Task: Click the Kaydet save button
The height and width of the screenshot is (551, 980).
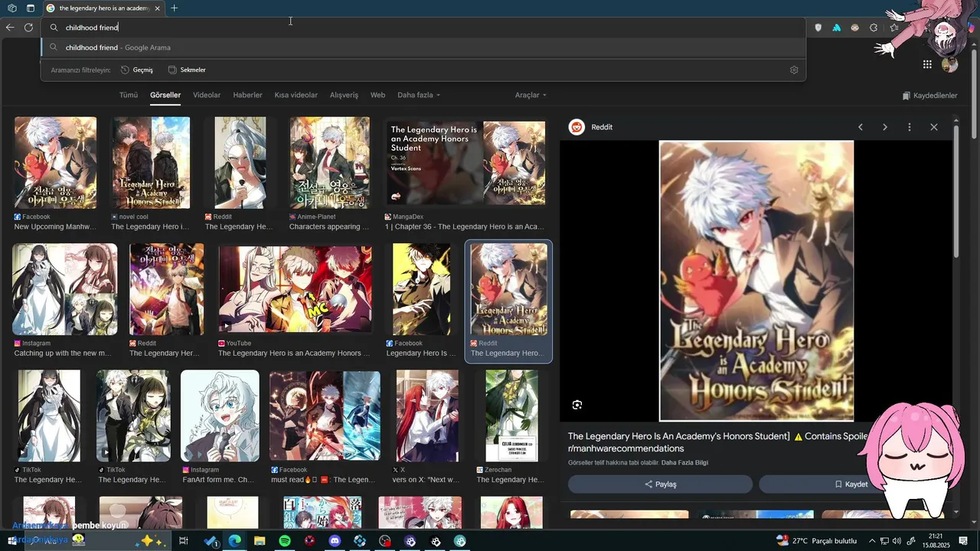Action: 850,484
